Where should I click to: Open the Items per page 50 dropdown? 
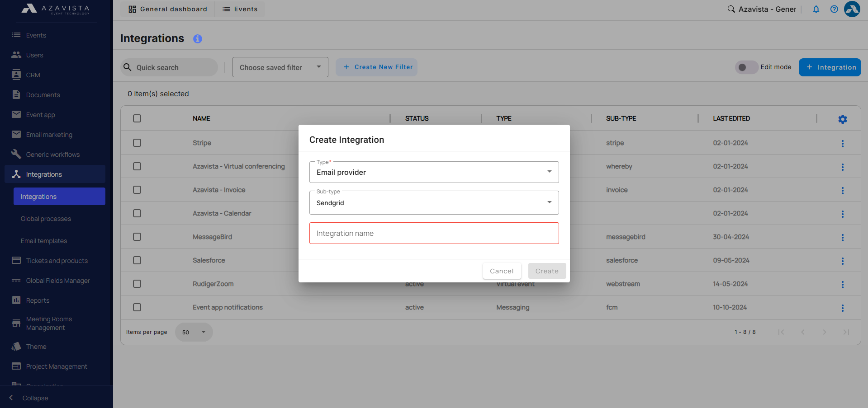(x=194, y=332)
